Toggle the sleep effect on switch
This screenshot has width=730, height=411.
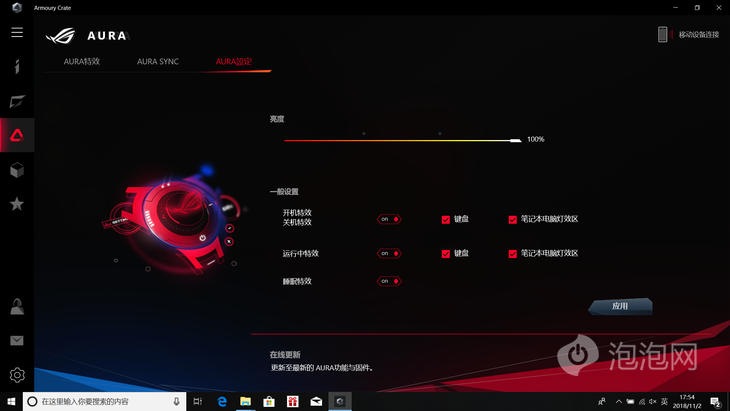pos(389,281)
